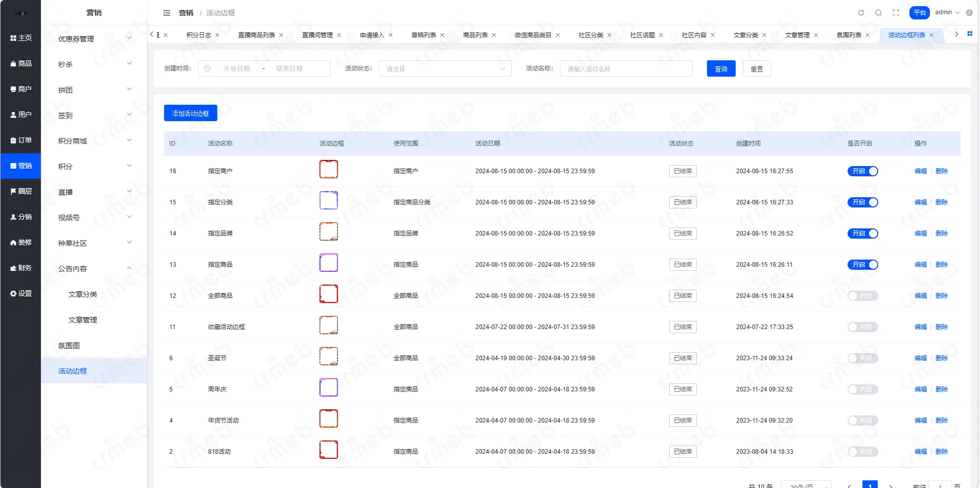Open 商户 section in main sidebar
980x488 pixels.
pyautogui.click(x=21, y=89)
